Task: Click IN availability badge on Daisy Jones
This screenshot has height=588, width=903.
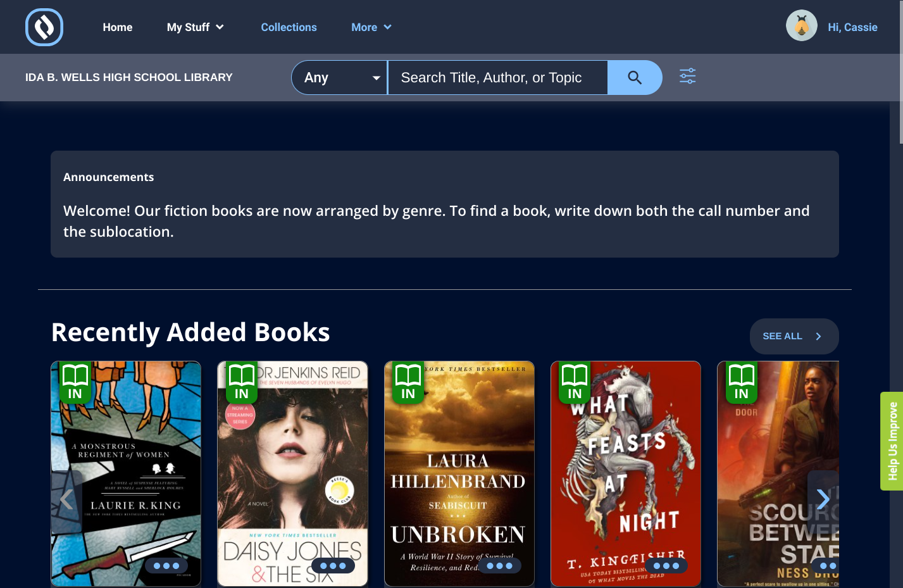Action: click(x=242, y=383)
